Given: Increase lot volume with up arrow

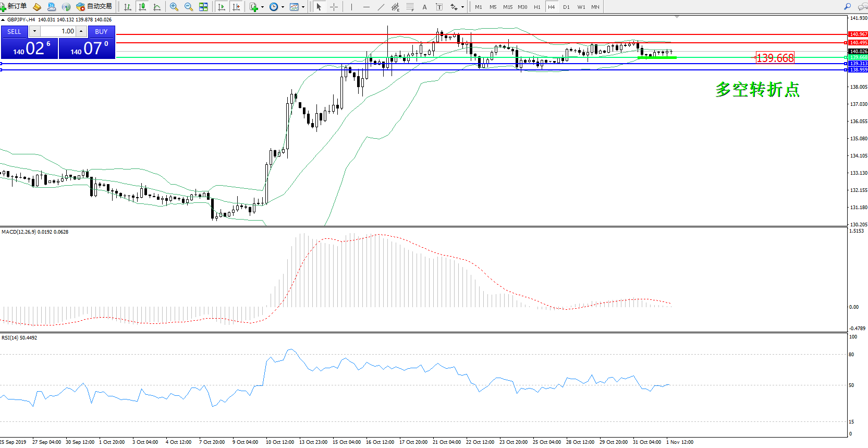Looking at the screenshot, I should [81, 31].
